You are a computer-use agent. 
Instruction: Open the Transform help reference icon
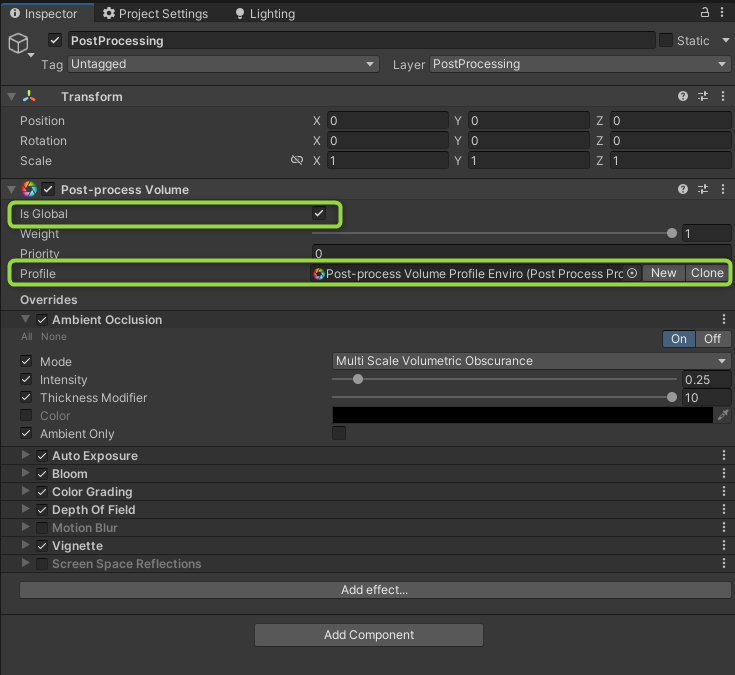[683, 97]
